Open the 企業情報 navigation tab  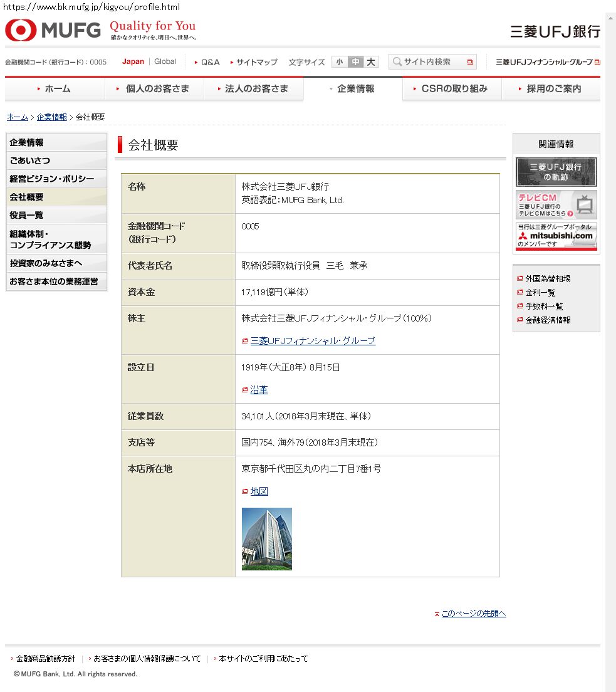click(x=353, y=89)
